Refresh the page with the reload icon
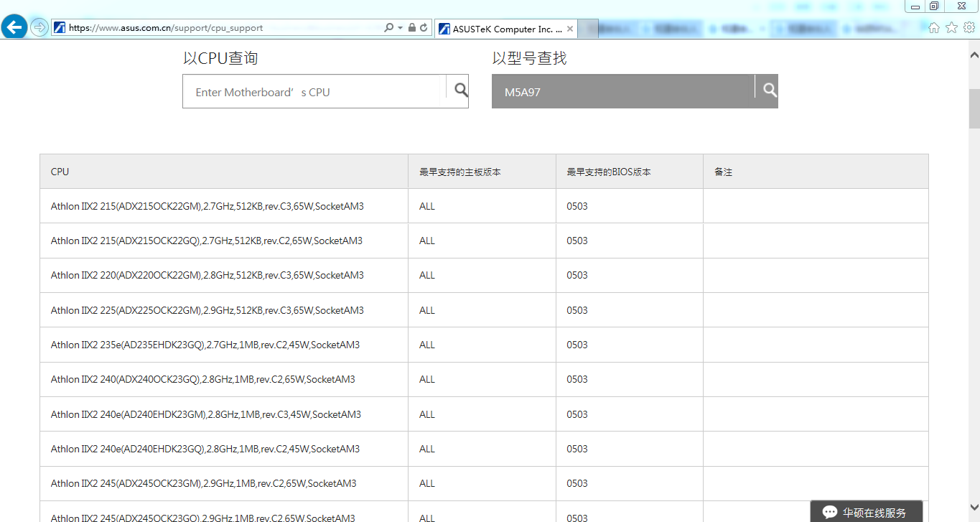Image resolution: width=980 pixels, height=522 pixels. [x=424, y=28]
